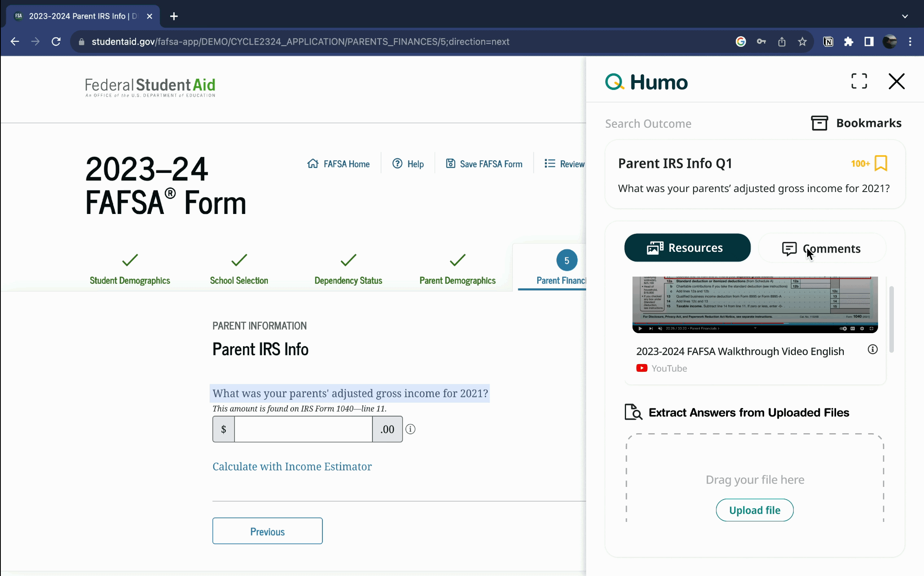The image size is (924, 576).
Task: Click Save FAFSA Form
Action: [x=484, y=164]
